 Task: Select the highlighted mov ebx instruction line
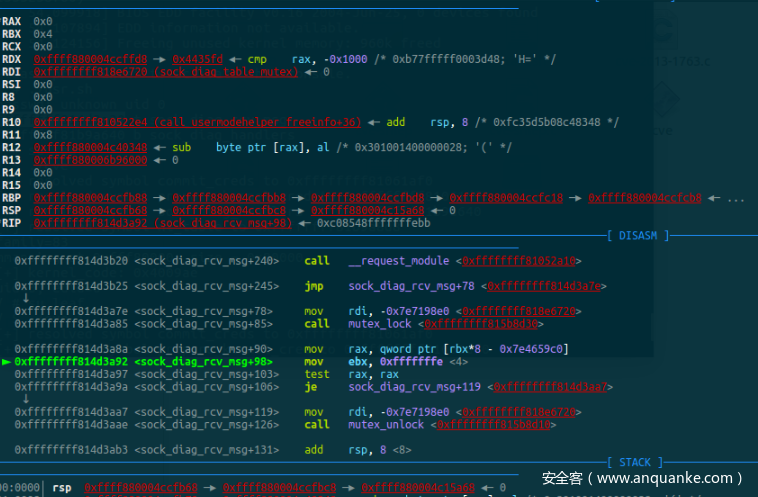click(300, 361)
